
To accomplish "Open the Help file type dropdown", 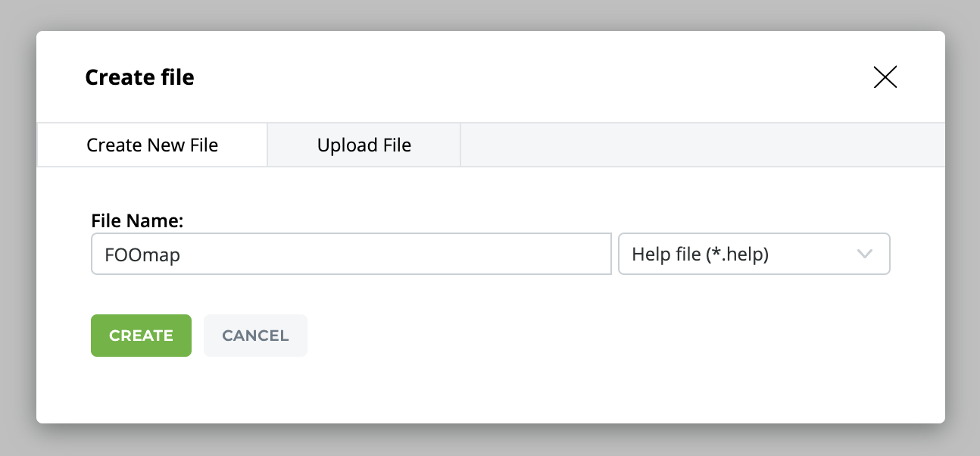I will (x=754, y=254).
